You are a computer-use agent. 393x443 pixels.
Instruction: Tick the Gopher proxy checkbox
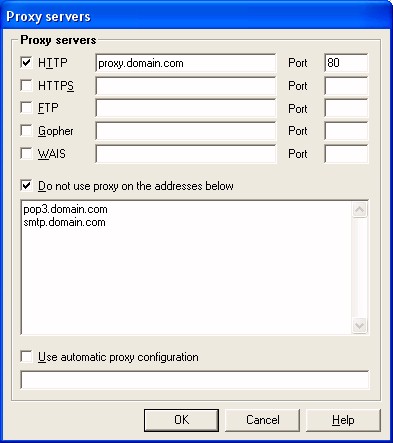pos(26,130)
